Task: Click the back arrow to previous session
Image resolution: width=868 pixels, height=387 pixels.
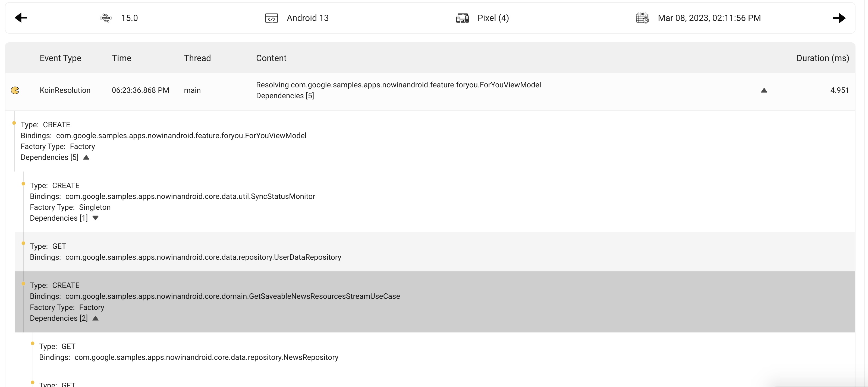Action: [x=21, y=18]
